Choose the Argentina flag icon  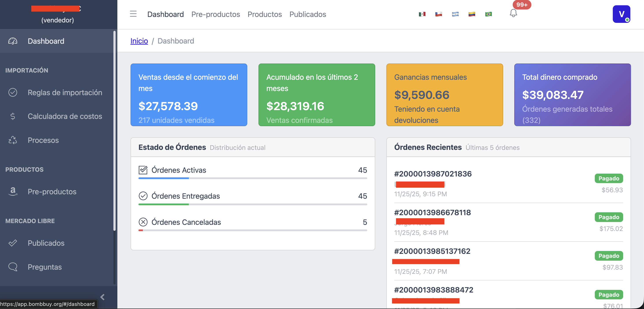pyautogui.click(x=455, y=14)
